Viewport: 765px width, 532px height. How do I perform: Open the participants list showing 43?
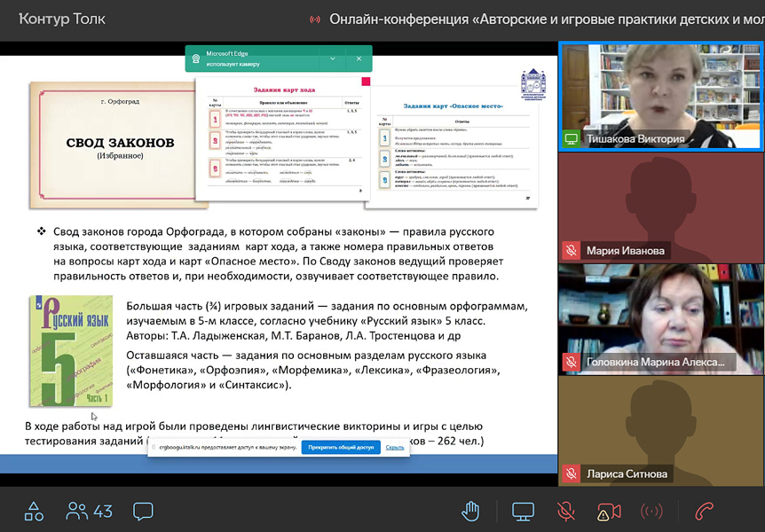pyautogui.click(x=89, y=511)
